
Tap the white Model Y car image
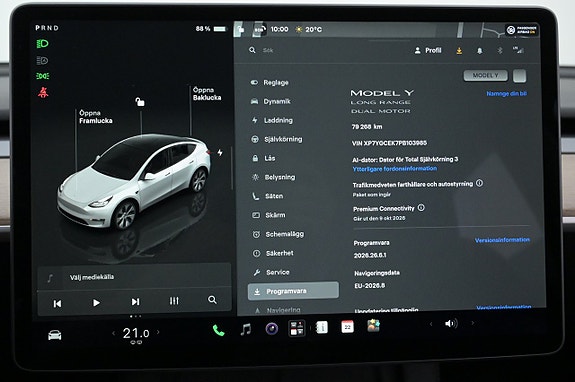(134, 181)
